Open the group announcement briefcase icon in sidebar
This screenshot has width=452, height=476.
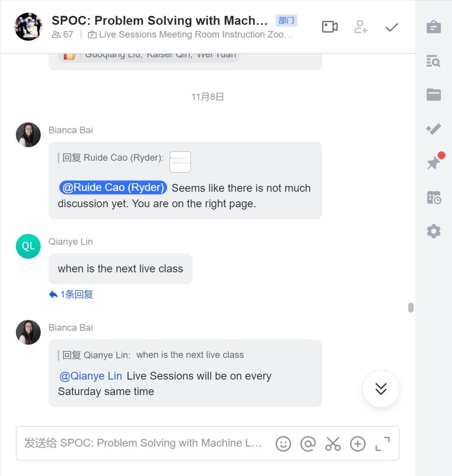tap(433, 26)
